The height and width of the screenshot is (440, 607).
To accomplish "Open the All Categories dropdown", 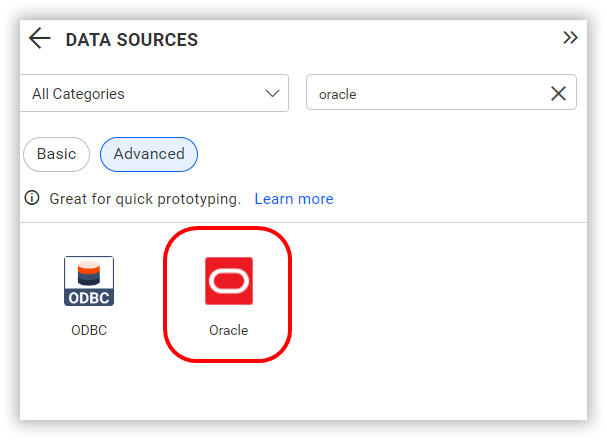I will point(154,93).
